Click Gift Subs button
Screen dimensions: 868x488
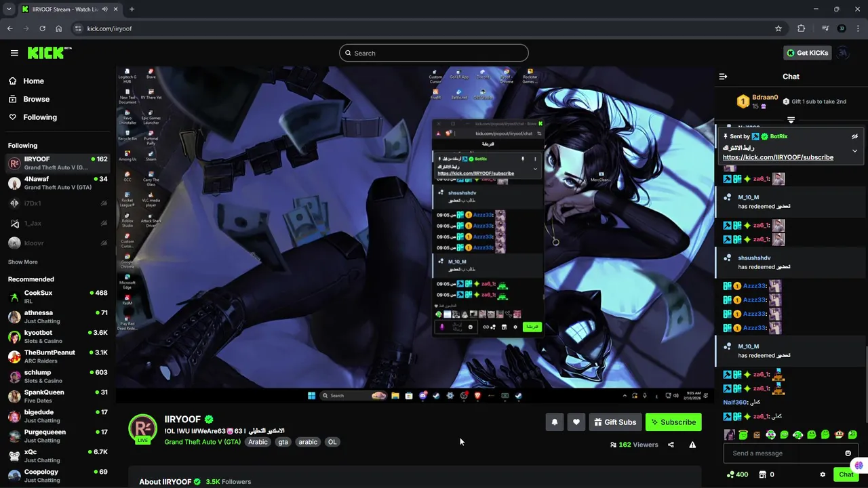[x=615, y=422]
